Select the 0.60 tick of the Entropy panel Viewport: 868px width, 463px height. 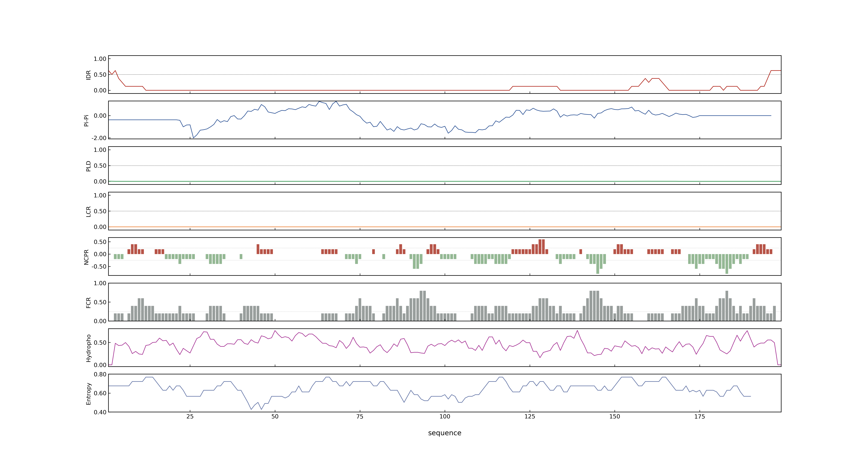click(100, 393)
